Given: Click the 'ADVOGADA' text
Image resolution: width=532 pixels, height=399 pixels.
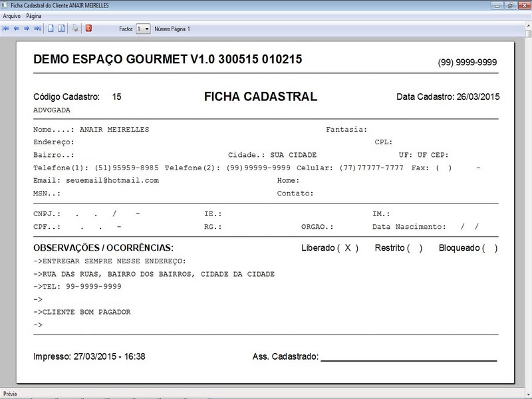Looking at the screenshot, I should pos(52,110).
